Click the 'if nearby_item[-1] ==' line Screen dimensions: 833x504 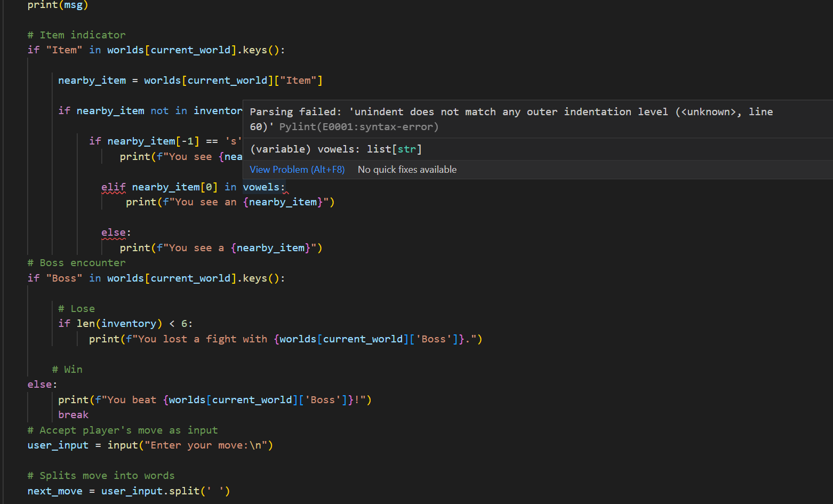[166, 141]
